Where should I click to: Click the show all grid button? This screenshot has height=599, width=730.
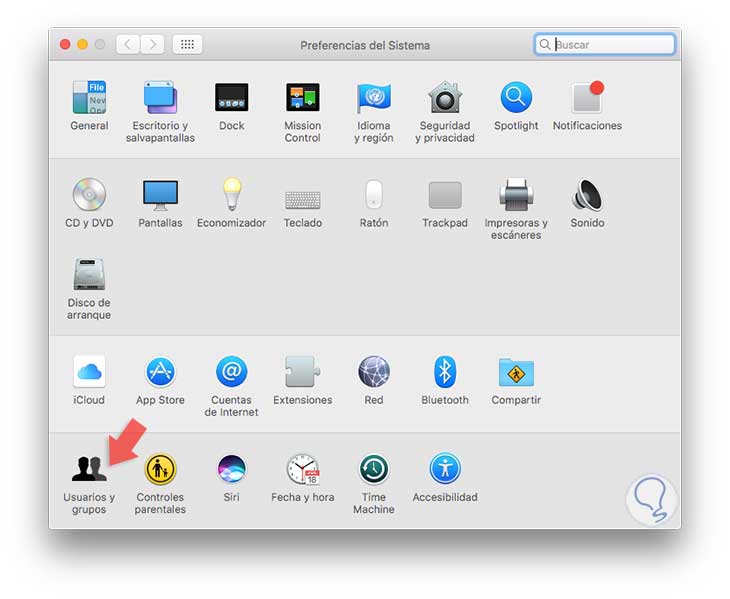click(x=187, y=44)
